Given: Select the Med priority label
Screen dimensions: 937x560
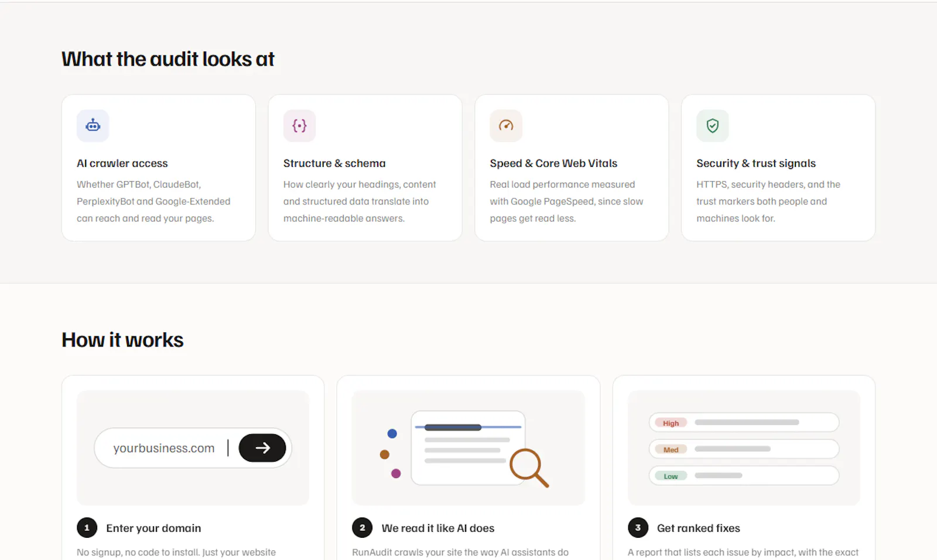Looking at the screenshot, I should (671, 450).
